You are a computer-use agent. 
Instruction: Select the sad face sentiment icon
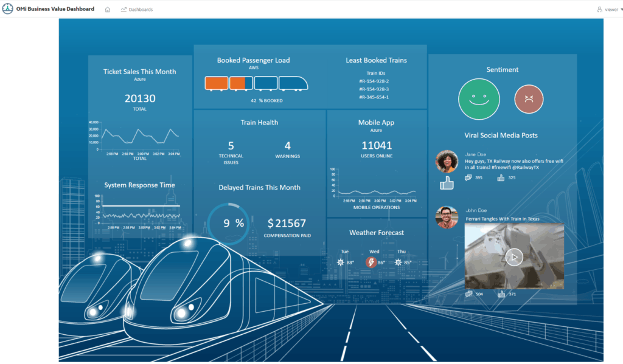point(529,98)
